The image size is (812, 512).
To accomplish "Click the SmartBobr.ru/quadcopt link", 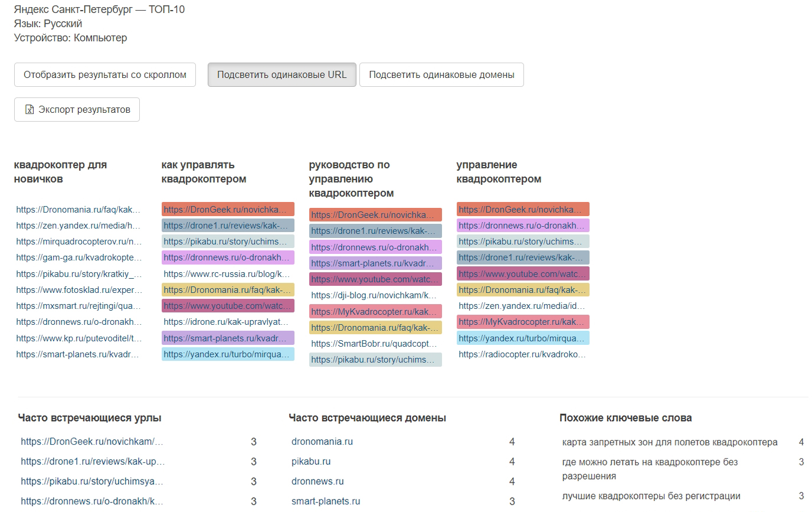I will 374,344.
